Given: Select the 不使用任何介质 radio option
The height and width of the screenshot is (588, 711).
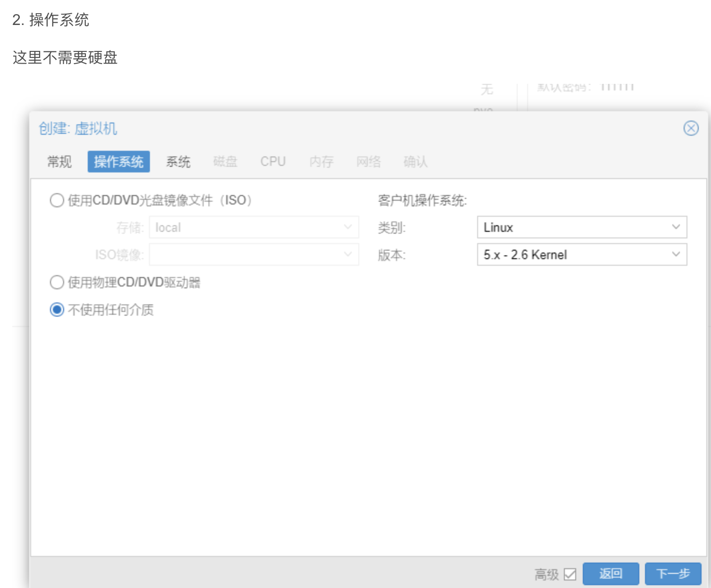Looking at the screenshot, I should (57, 310).
